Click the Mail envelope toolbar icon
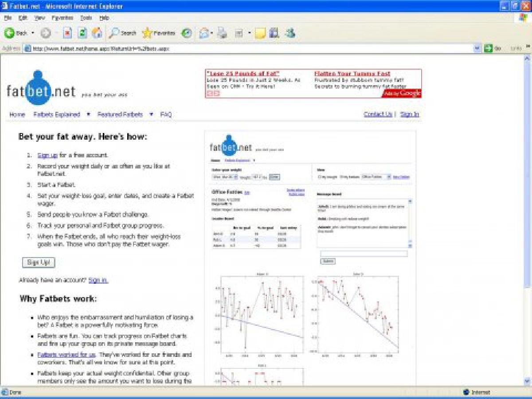 [x=203, y=33]
